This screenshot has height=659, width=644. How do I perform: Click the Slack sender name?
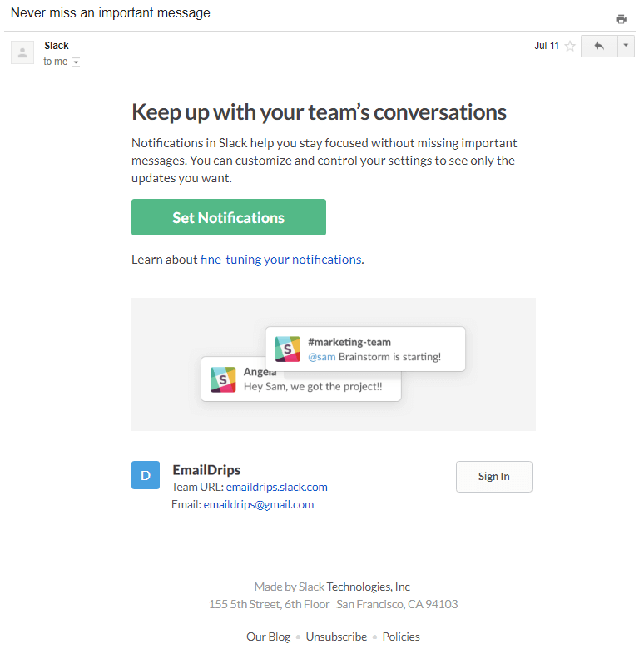(x=57, y=46)
